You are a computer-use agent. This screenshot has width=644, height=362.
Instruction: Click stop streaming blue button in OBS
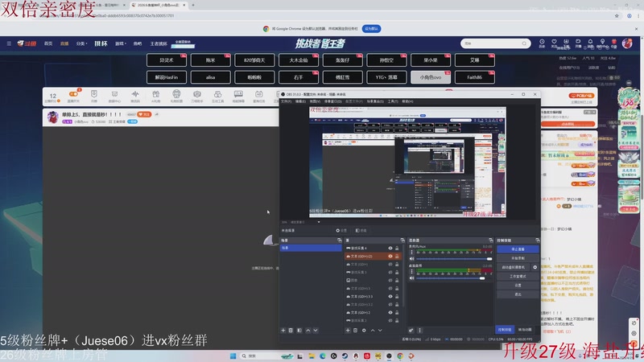(518, 249)
